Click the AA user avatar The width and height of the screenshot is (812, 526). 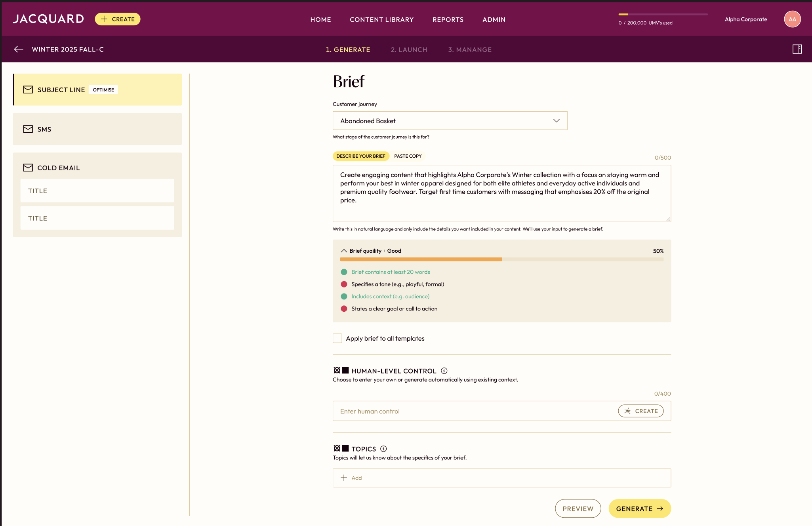pos(792,19)
